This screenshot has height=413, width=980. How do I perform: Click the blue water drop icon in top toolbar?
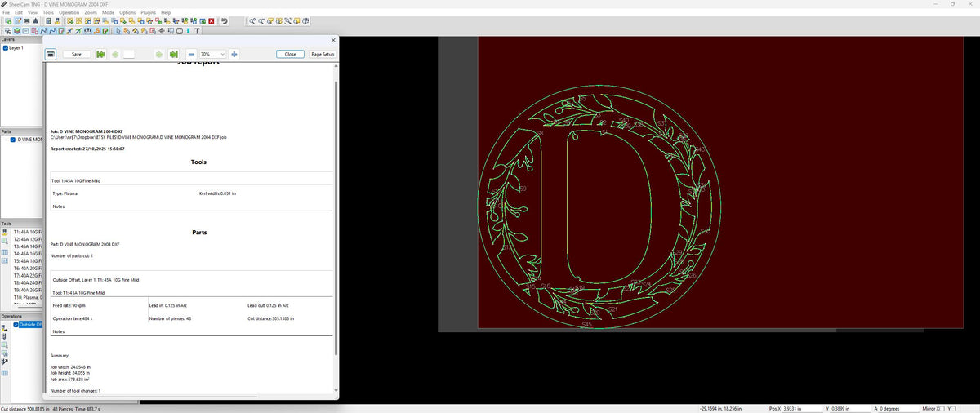tap(36, 21)
